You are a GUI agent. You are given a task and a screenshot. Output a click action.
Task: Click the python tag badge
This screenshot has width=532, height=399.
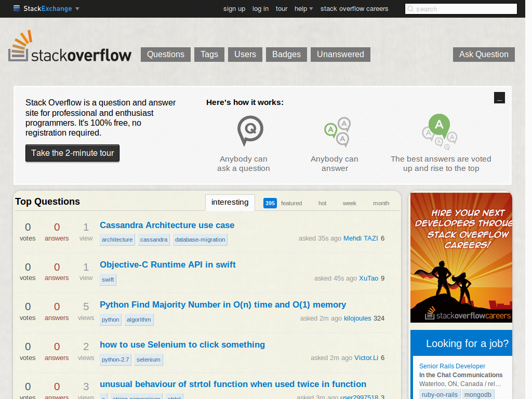[110, 320]
